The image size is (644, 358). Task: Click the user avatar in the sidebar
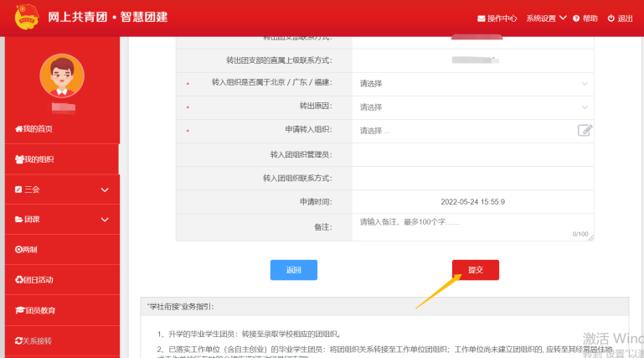coord(62,76)
